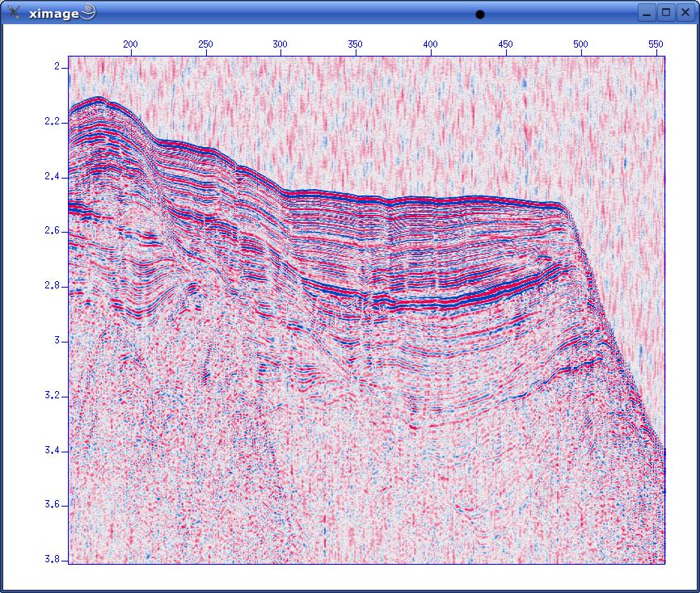The height and width of the screenshot is (593, 700).
Task: Click the 3.4 vertical axis label
Action: tap(50, 450)
